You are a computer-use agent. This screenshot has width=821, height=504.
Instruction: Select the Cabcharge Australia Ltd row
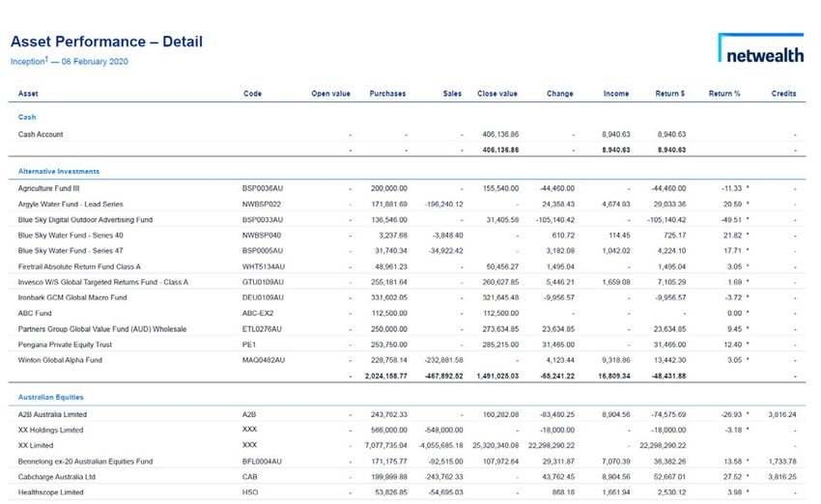[407, 477]
